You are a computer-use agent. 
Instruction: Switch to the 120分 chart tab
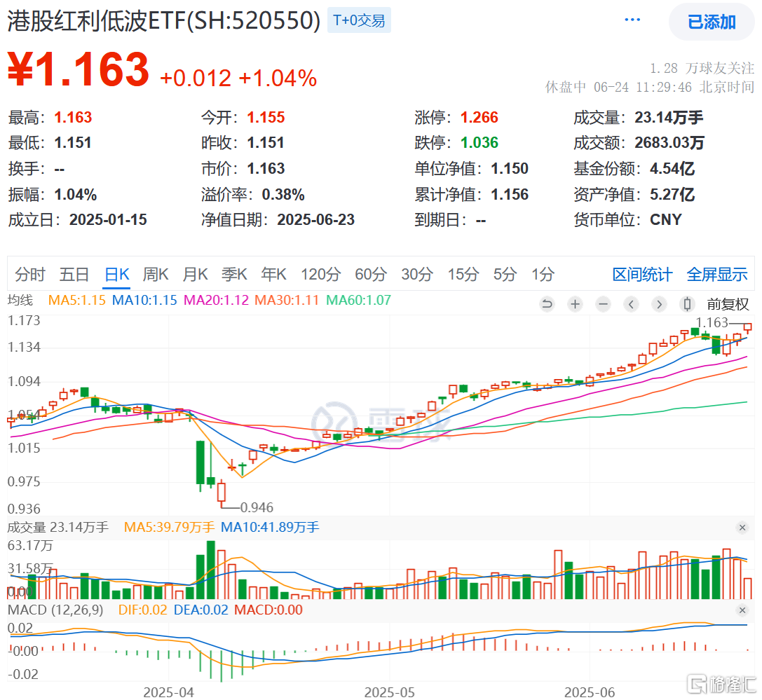coord(321,275)
